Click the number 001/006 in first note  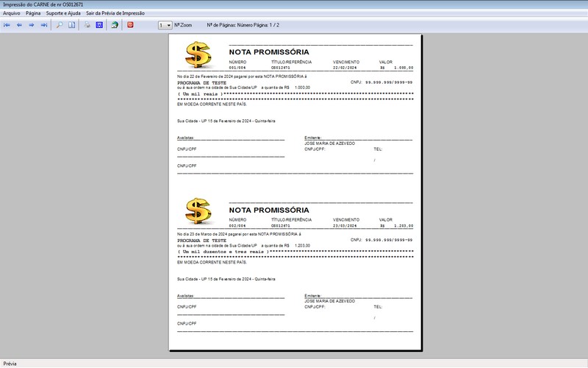pyautogui.click(x=237, y=68)
